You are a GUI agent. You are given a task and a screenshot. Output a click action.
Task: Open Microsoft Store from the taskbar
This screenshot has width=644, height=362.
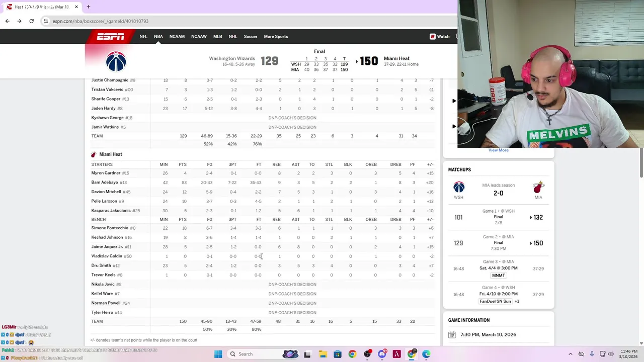[x=338, y=354]
